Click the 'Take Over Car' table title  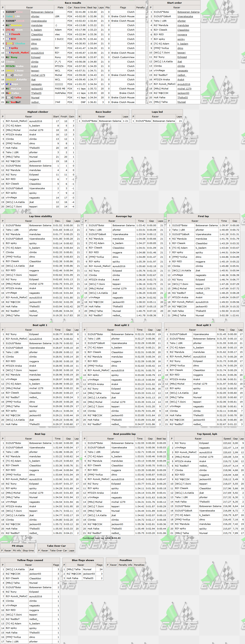coord(56,546)
